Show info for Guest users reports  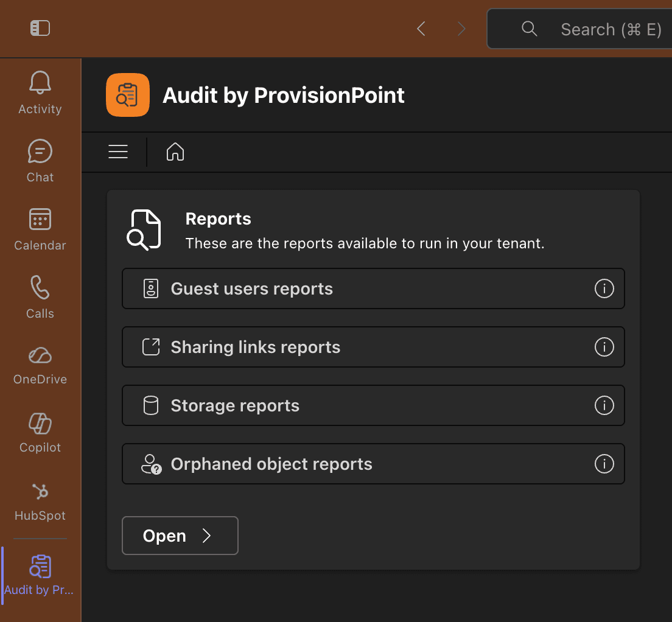(x=604, y=288)
